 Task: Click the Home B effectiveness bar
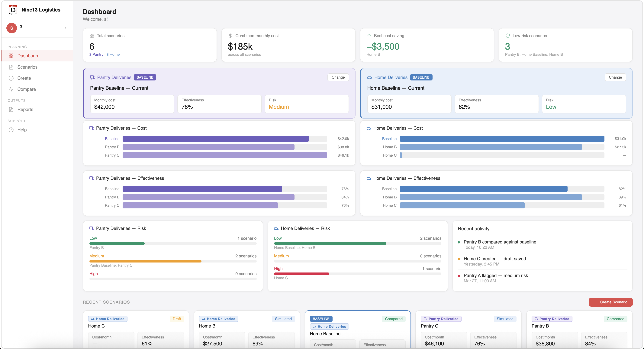pos(491,197)
